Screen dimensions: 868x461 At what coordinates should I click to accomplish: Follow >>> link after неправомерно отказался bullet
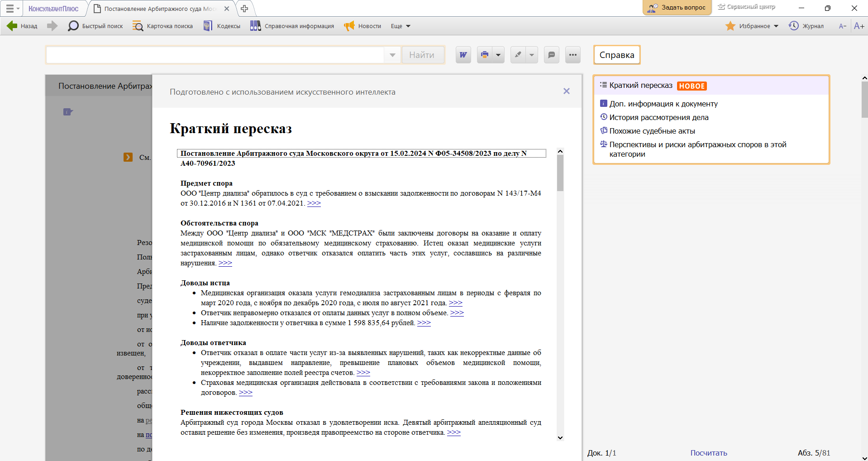[457, 313]
